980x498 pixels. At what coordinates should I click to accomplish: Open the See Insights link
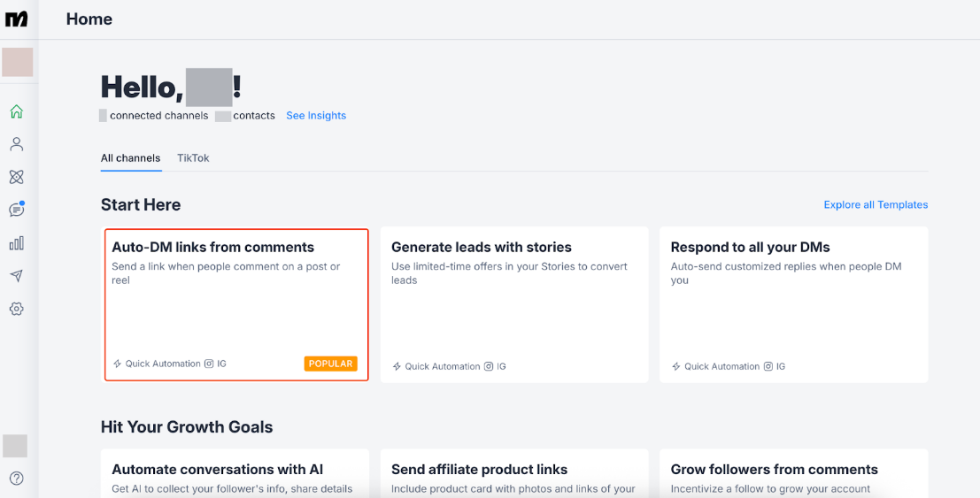pyautogui.click(x=316, y=116)
